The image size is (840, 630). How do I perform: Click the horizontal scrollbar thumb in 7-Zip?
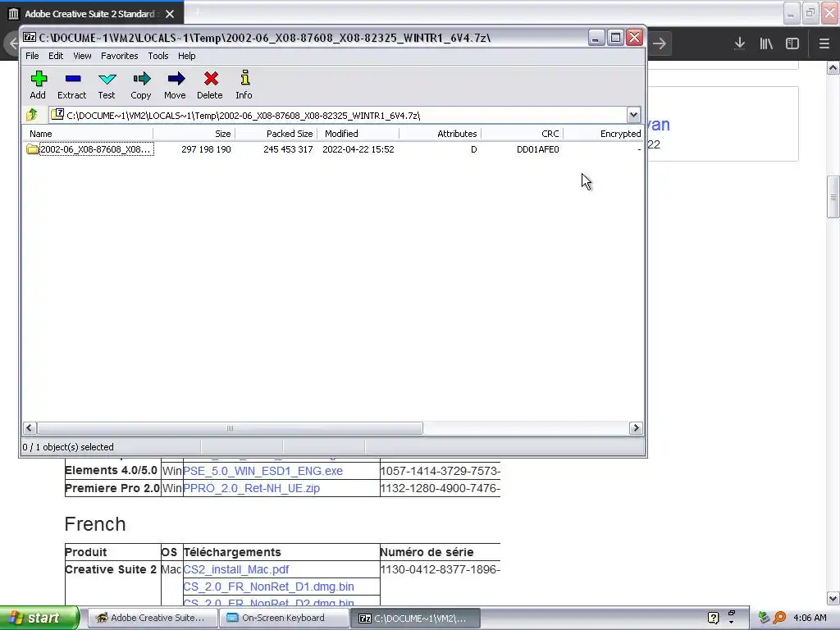[230, 428]
